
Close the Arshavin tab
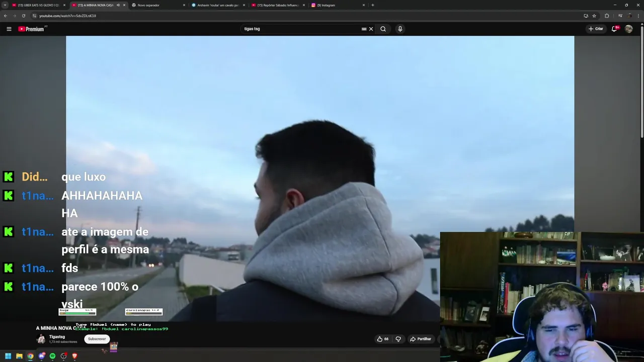tap(244, 5)
